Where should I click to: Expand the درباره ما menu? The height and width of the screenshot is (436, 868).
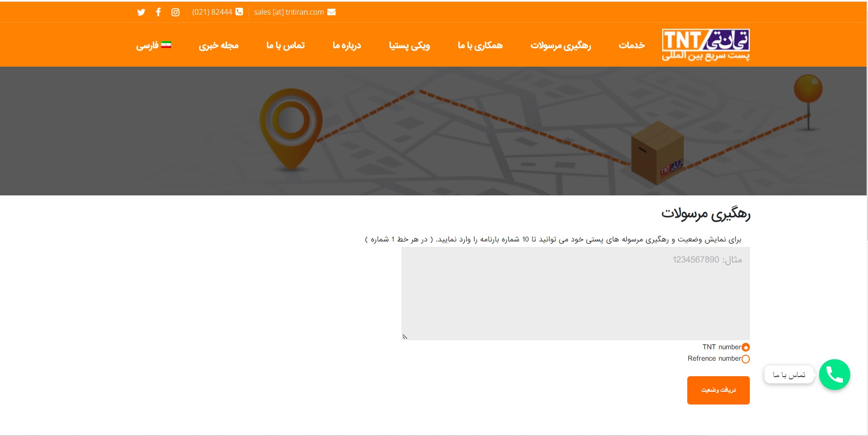[x=346, y=45]
